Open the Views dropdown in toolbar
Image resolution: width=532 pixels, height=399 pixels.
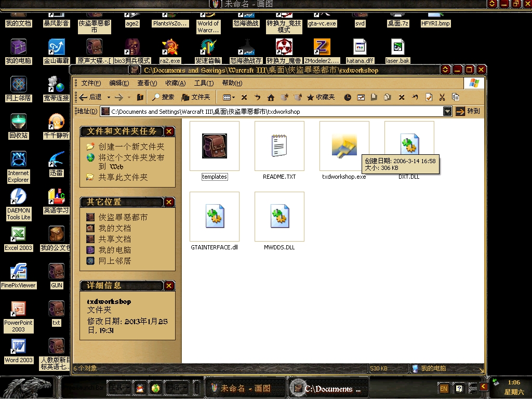click(x=229, y=97)
